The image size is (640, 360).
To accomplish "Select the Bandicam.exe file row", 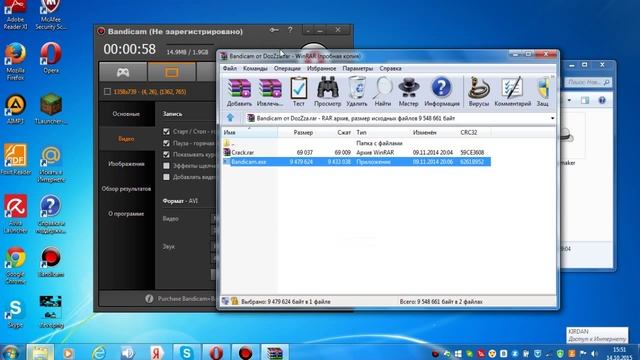I will [356, 162].
